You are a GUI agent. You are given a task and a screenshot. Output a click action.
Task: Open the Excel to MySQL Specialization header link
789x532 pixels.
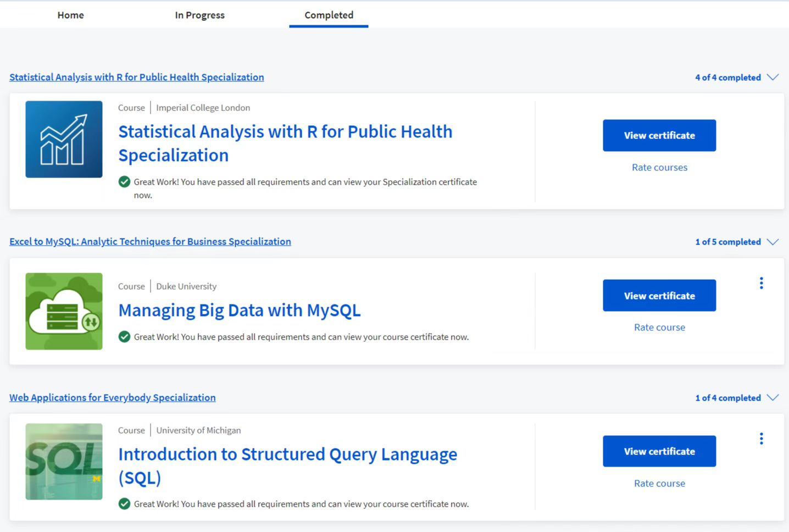pyautogui.click(x=150, y=242)
